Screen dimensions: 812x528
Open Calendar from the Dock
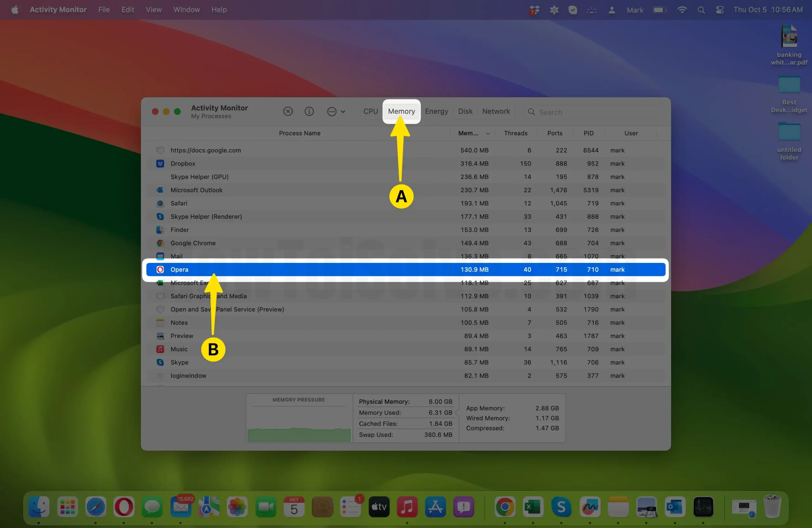click(294, 506)
